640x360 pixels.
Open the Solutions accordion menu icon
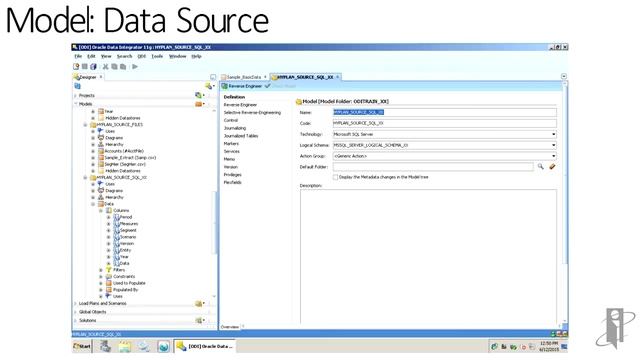[x=199, y=320]
